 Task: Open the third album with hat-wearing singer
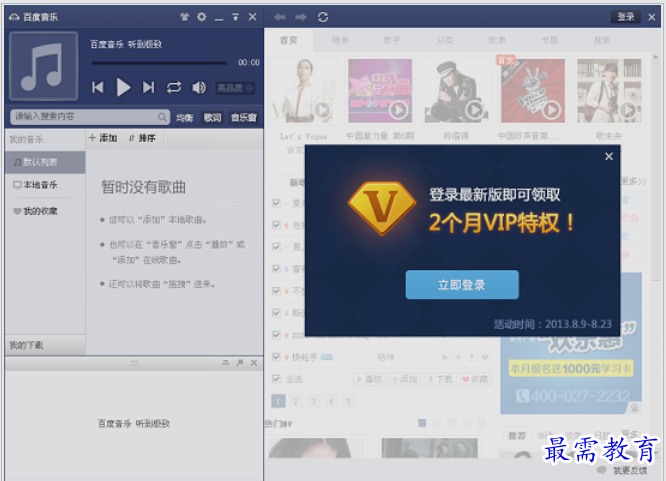(x=457, y=91)
